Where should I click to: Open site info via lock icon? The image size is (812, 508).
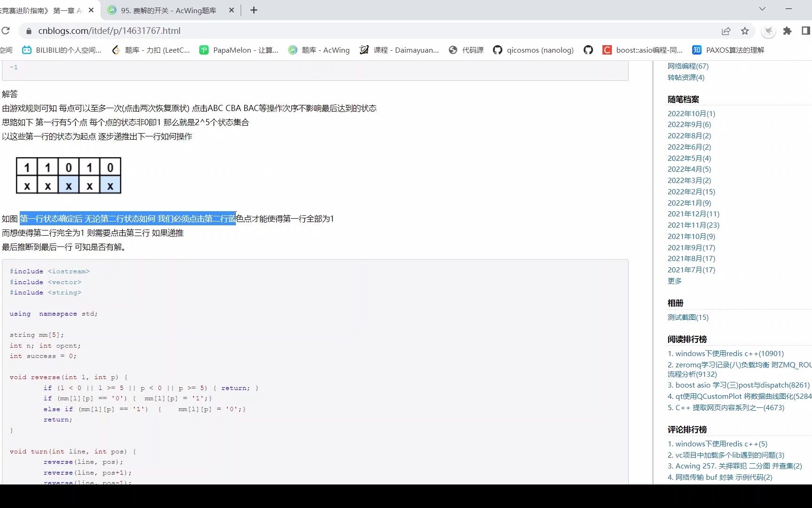tap(28, 31)
